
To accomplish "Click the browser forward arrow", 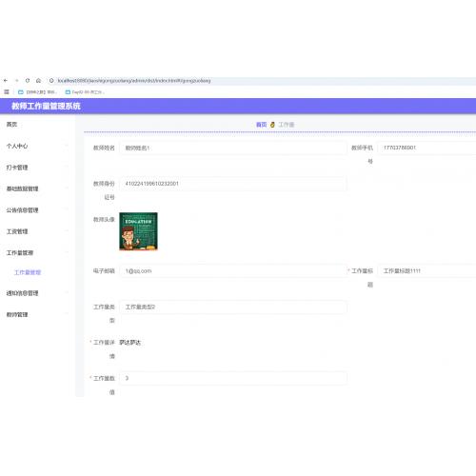I will [17, 81].
